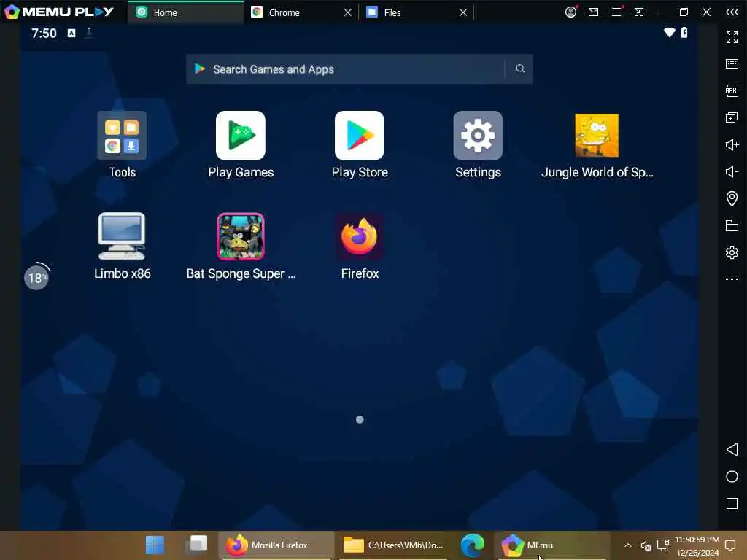The image size is (747, 560).
Task: Tap Android home circle button
Action: coord(732,477)
